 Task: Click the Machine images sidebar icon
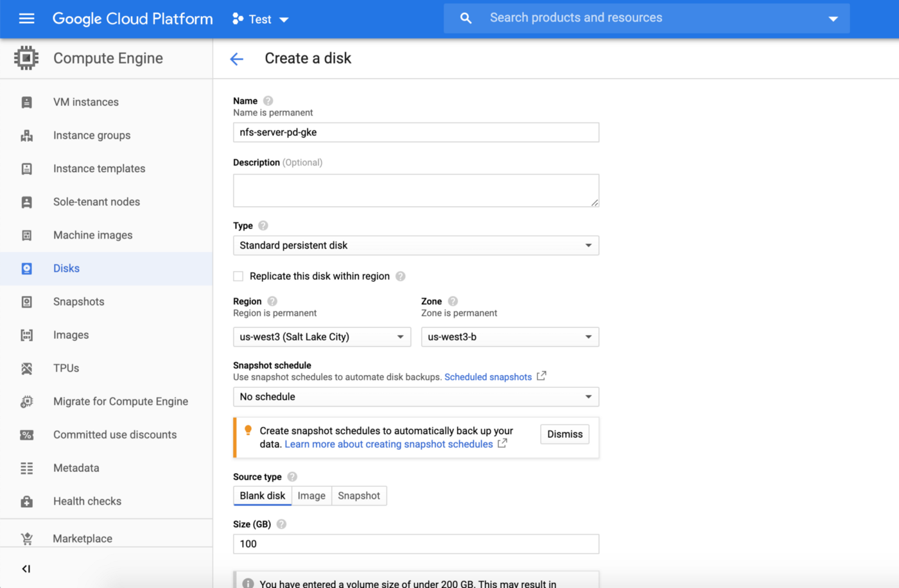point(26,236)
